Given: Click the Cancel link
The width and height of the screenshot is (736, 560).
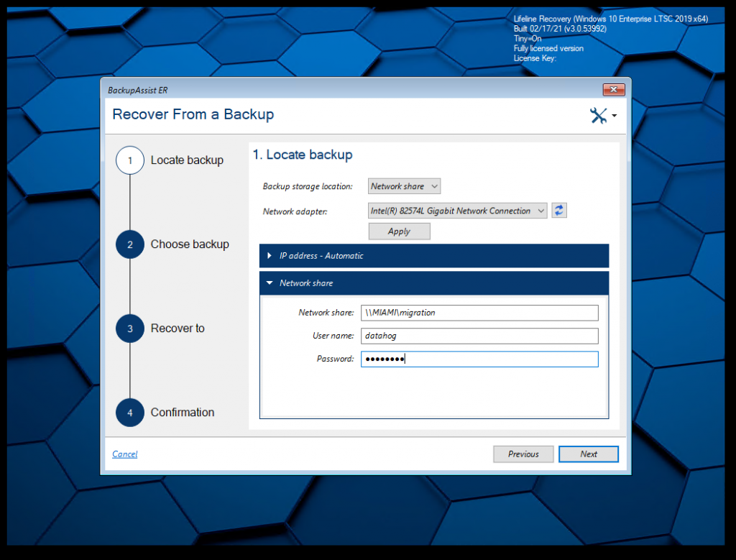Looking at the screenshot, I should click(125, 454).
